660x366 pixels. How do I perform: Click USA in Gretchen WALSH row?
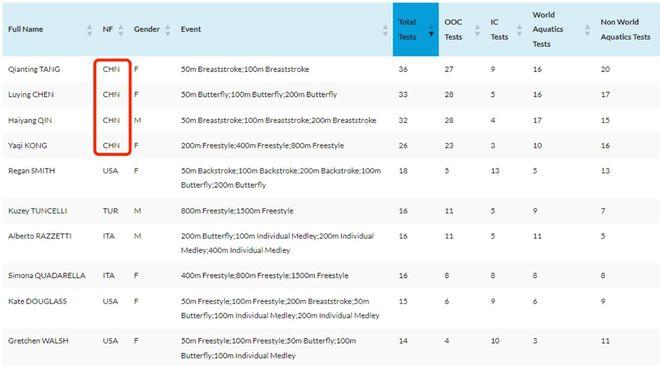coord(110,341)
